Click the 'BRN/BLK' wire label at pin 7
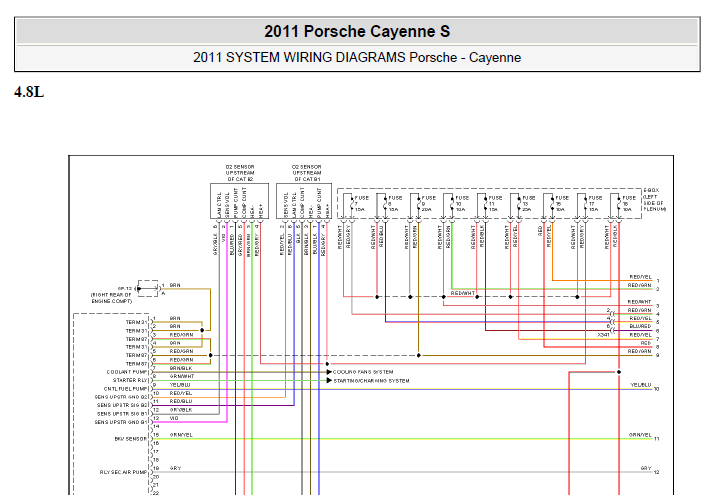 tap(181, 368)
